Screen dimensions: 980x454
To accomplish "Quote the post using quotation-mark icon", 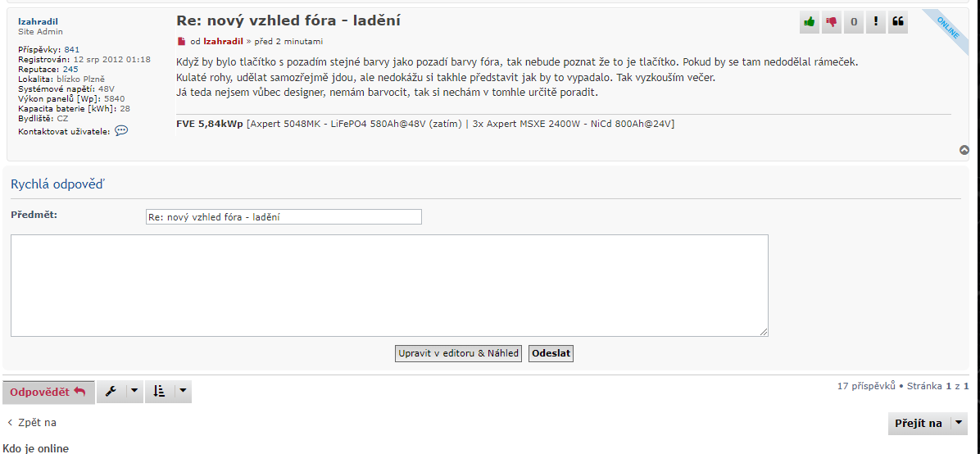I will click(x=898, y=22).
